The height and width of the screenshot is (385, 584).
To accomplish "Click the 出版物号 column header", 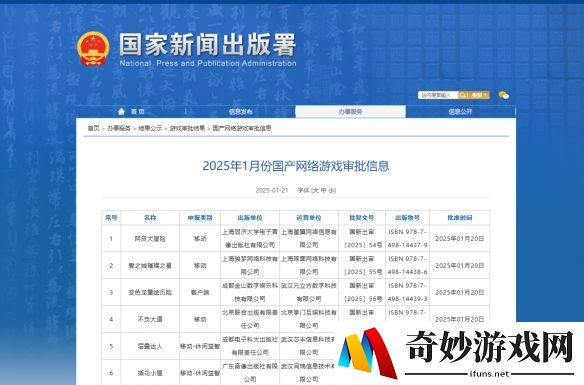I will point(407,218).
